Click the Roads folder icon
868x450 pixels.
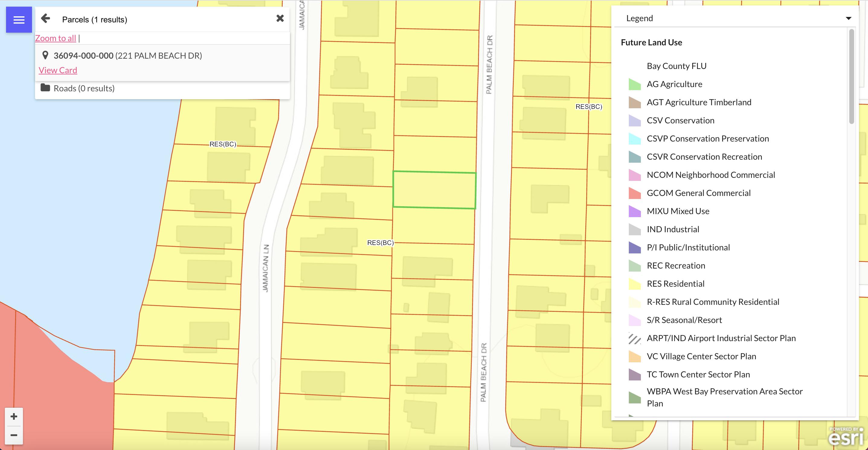(45, 88)
